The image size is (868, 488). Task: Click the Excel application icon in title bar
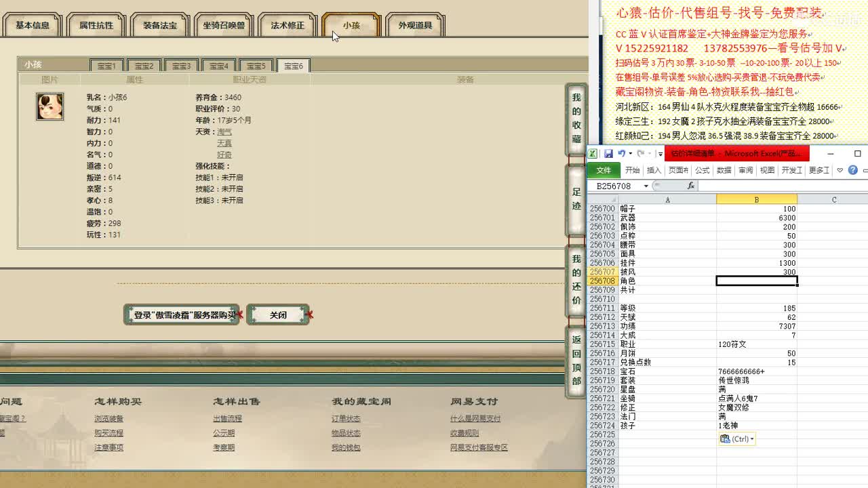pyautogui.click(x=592, y=154)
